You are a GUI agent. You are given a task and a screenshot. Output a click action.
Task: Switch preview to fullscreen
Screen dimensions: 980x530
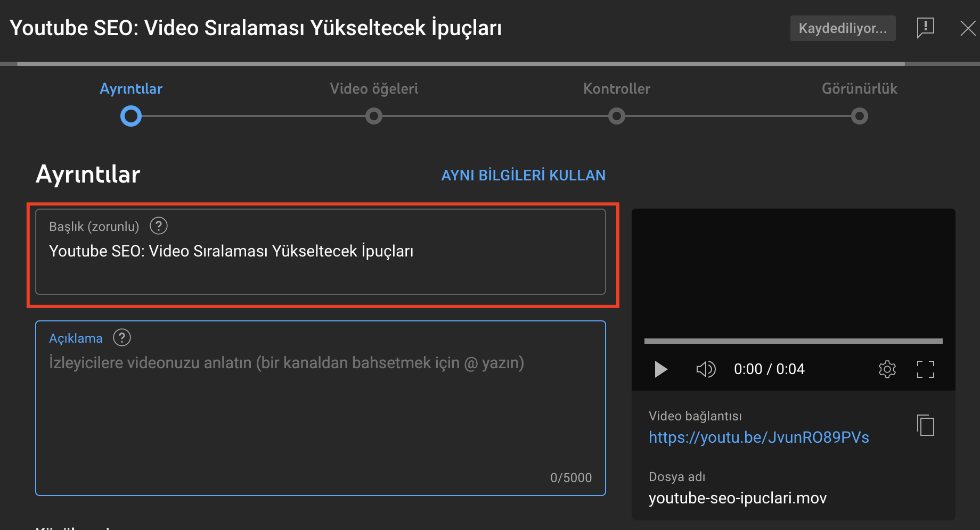926,369
